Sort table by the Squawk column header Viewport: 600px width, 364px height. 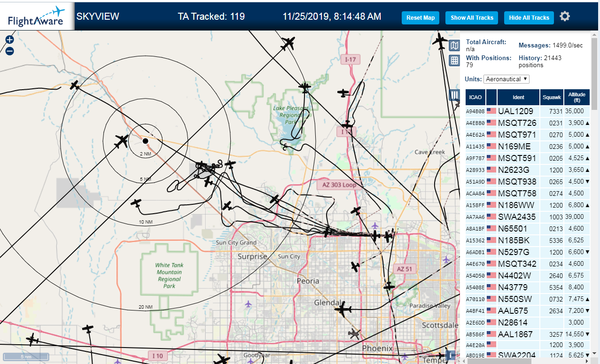tap(552, 97)
